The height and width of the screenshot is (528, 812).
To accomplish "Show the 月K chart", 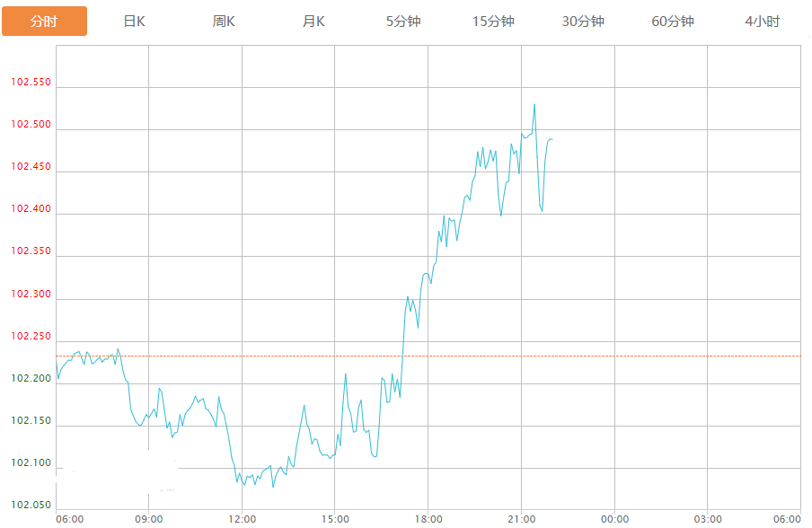I will click(x=313, y=22).
